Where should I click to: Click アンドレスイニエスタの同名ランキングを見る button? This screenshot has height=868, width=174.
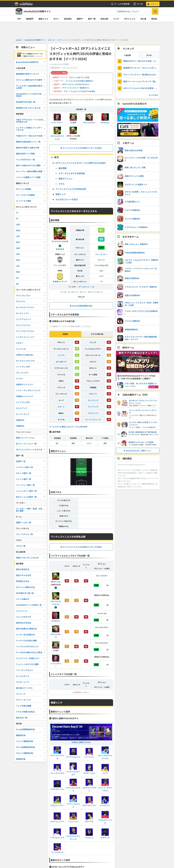click(x=81, y=148)
